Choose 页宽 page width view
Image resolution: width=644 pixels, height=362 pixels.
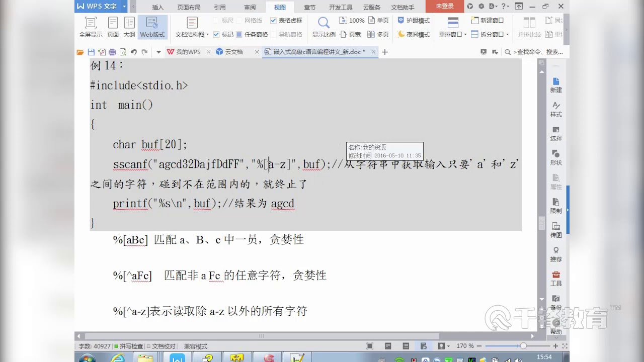[351, 34]
